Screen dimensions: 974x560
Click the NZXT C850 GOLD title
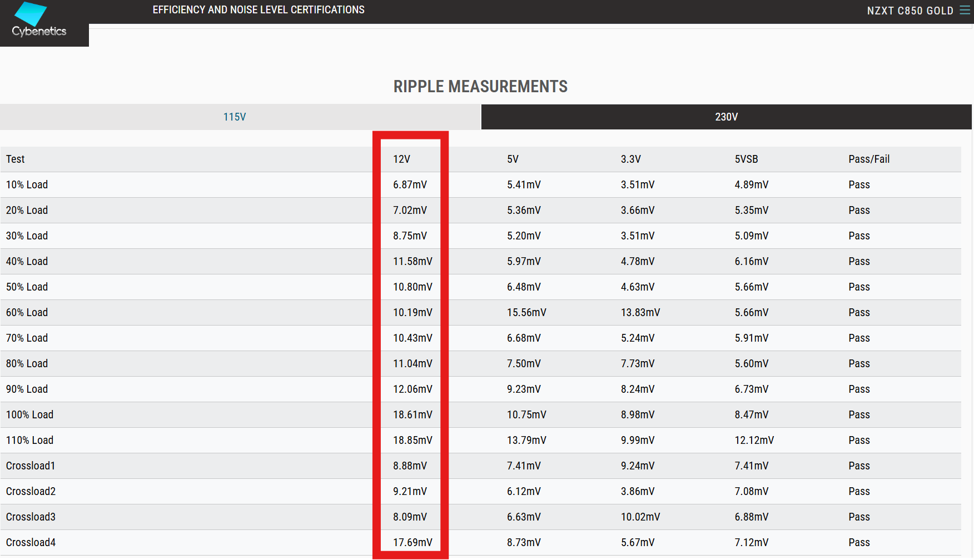tap(910, 11)
